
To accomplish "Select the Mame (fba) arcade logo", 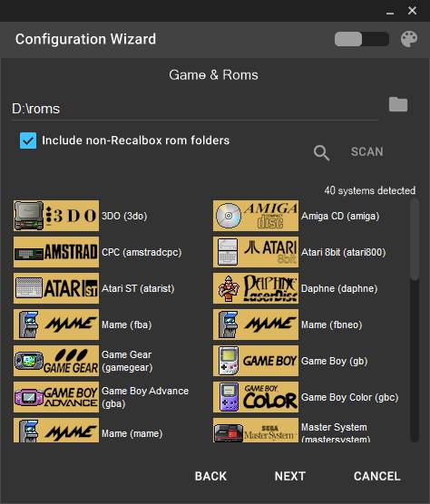I will pos(56,325).
